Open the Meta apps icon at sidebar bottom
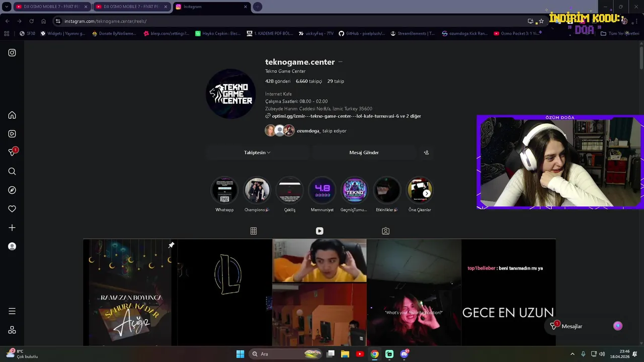Image resolution: width=644 pixels, height=362 pixels. point(12,330)
